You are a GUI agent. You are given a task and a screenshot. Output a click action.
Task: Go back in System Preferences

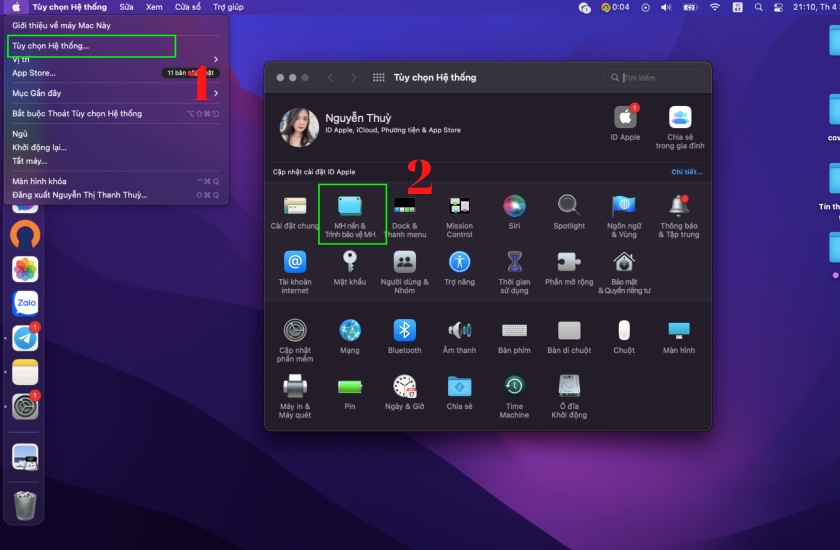(331, 78)
